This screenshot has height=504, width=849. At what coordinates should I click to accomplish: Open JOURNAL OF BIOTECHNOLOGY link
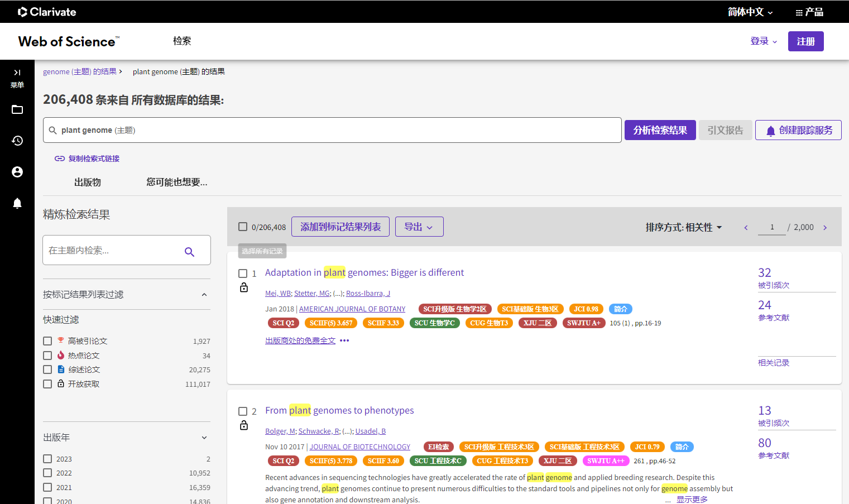[x=360, y=447]
